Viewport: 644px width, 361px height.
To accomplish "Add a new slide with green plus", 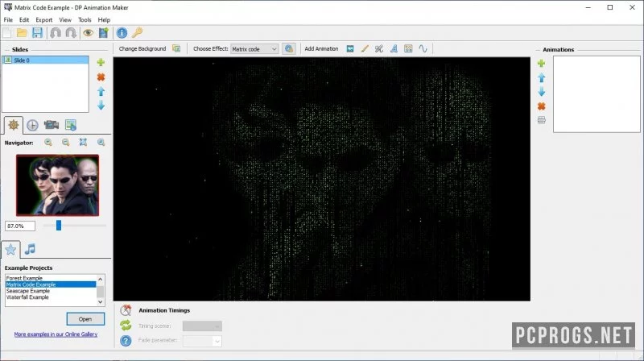I will pos(101,63).
